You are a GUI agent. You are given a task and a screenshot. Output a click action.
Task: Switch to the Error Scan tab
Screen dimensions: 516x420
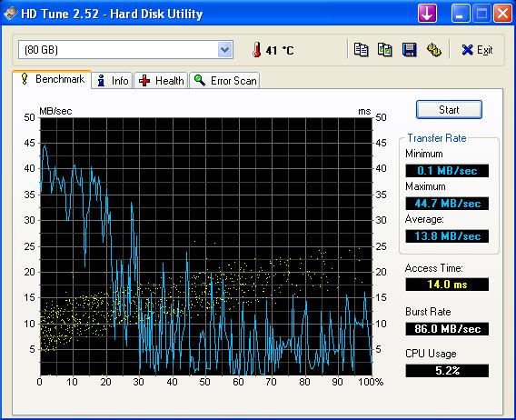224,80
